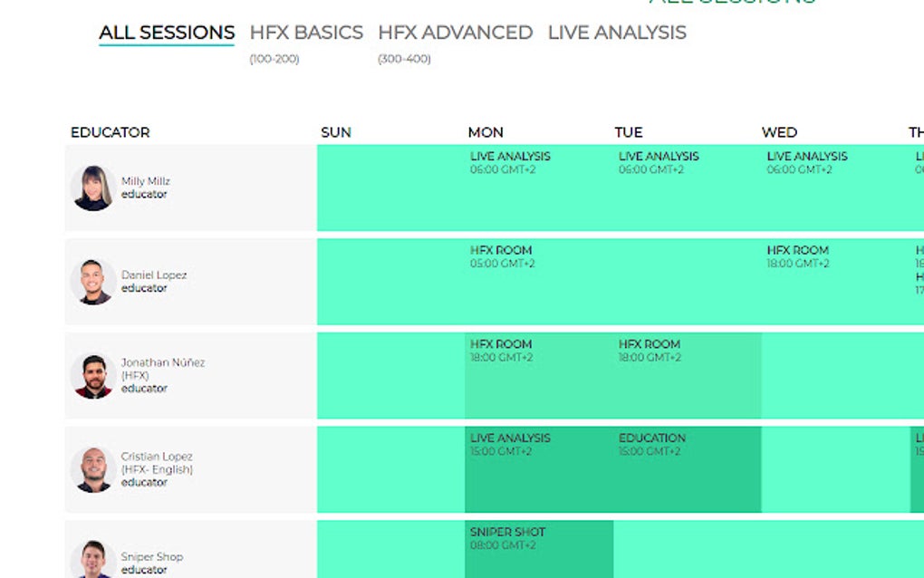Open the HFX Basics tab
Image resolution: width=924 pixels, height=578 pixels.
coord(306,33)
